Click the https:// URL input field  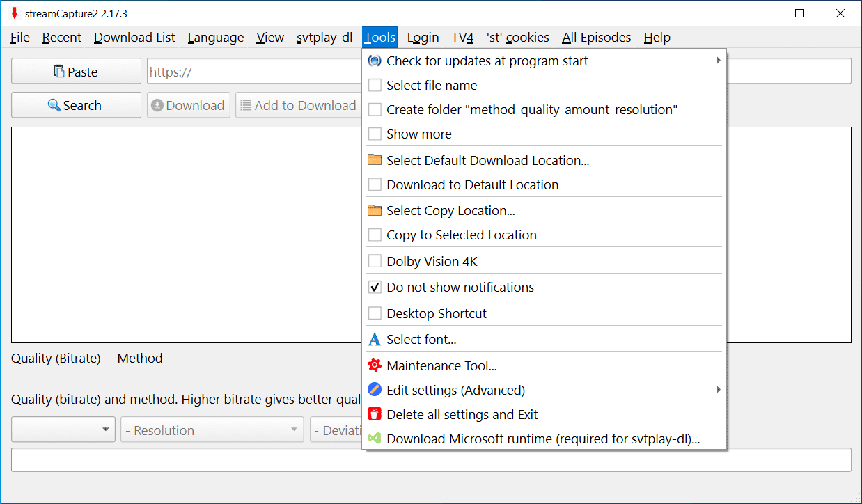254,72
